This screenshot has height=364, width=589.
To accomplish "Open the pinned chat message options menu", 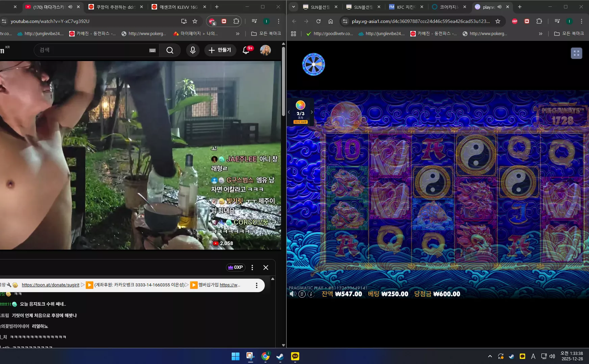I will [257, 285].
